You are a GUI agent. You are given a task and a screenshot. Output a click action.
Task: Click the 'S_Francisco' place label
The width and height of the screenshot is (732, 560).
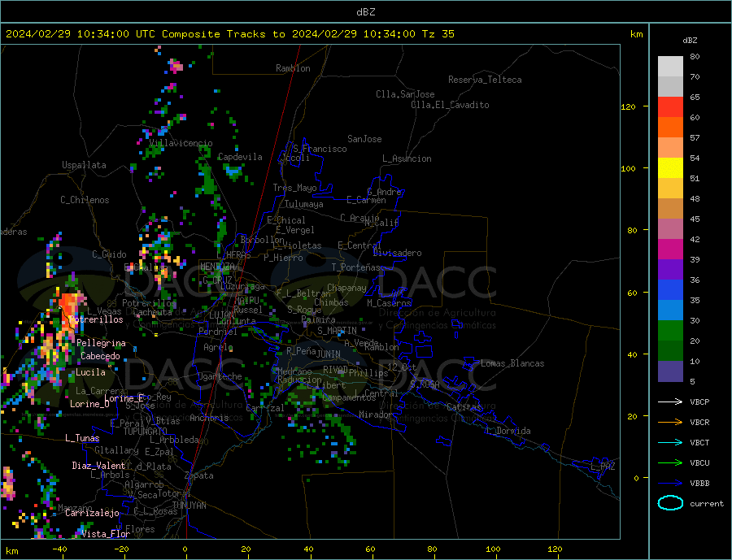click(x=320, y=149)
